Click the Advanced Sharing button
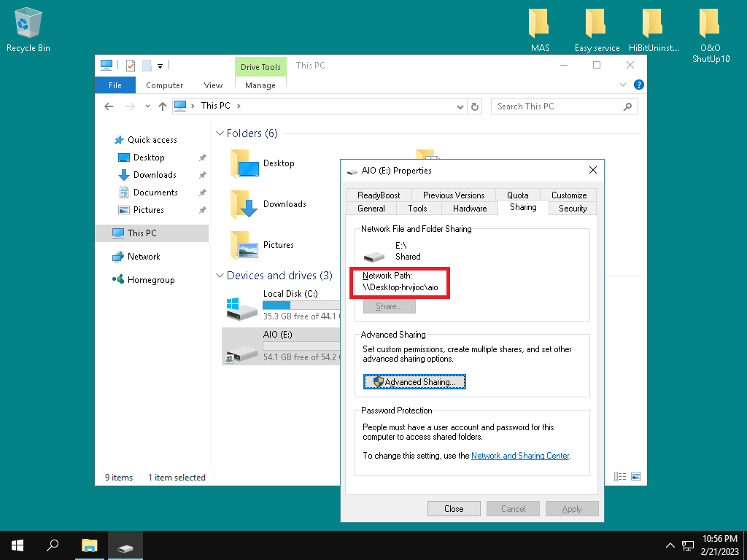The height and width of the screenshot is (560, 747). click(414, 381)
